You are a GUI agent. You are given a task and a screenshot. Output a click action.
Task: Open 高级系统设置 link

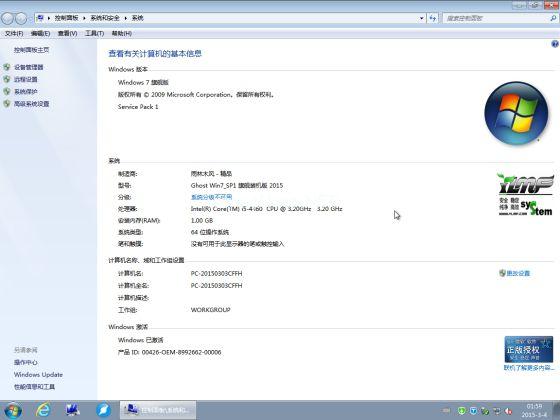point(31,104)
